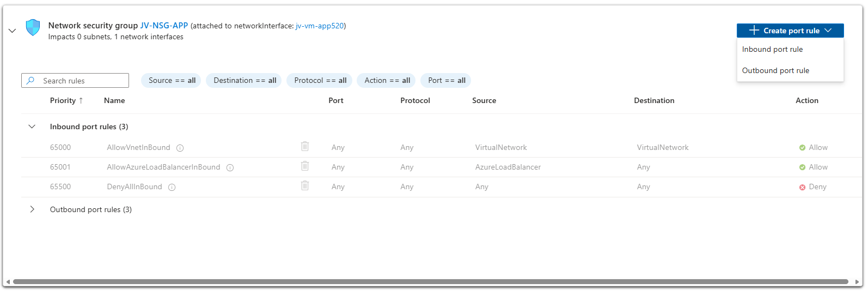Click into the Search rules field
Viewport: 868px width, 295px height.
click(x=75, y=81)
